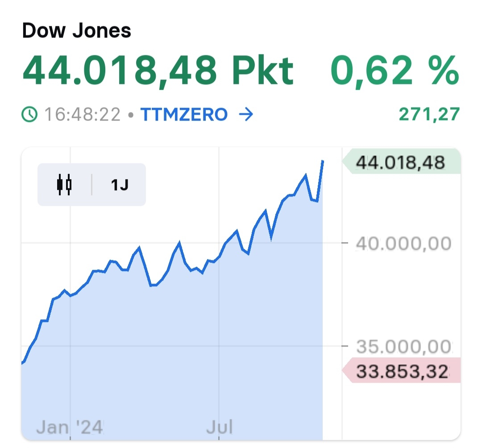
Task: Click the chart line's starting point at left edge
Action: pyautogui.click(x=22, y=363)
